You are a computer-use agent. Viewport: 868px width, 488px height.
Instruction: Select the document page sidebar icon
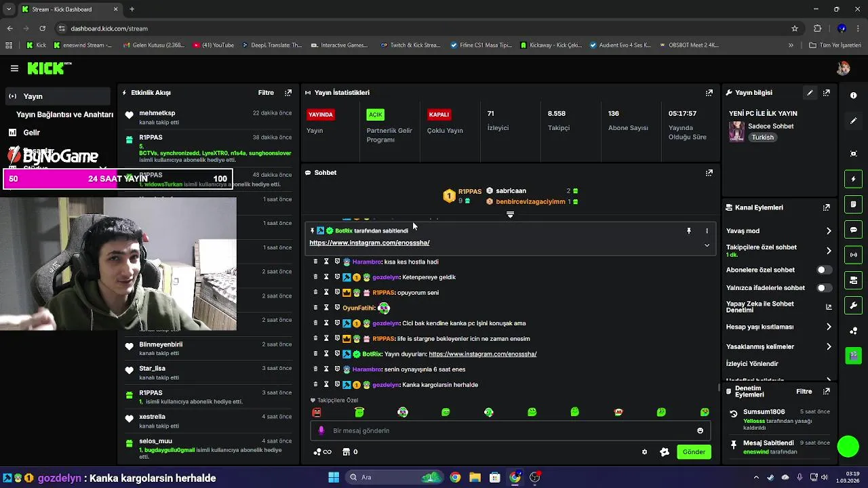click(853, 204)
